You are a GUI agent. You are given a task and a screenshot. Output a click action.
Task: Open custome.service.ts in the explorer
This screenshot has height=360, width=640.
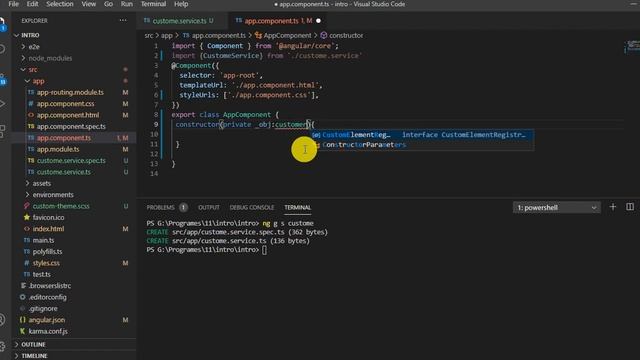point(64,172)
